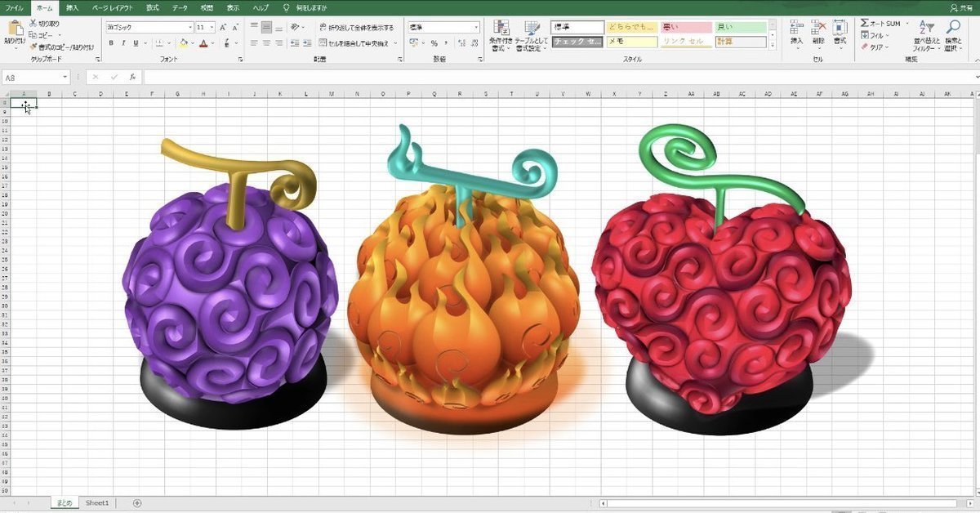Image resolution: width=980 pixels, height=513 pixels.
Task: Apply the yellow fill color bucket
Action: (x=183, y=43)
